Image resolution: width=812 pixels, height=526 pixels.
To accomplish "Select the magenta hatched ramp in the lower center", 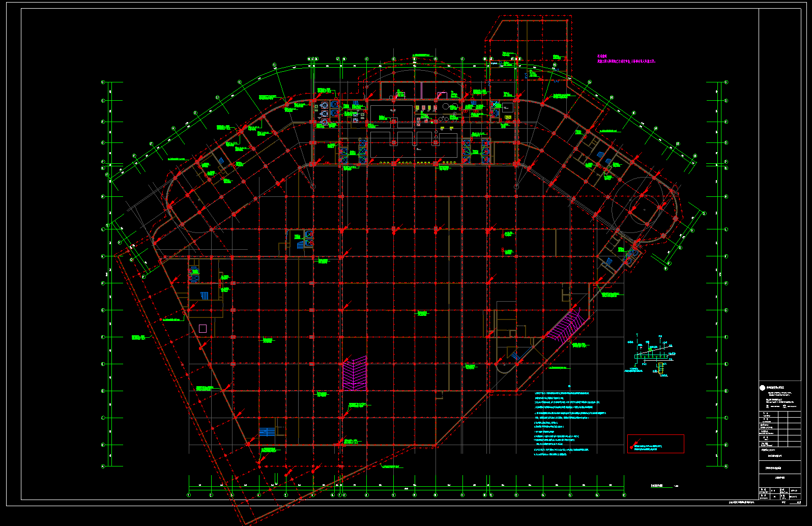I will pos(354,373).
